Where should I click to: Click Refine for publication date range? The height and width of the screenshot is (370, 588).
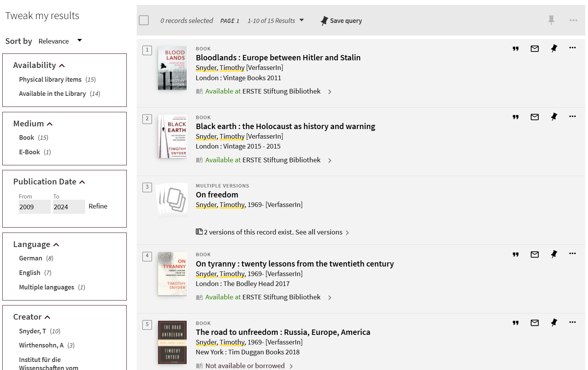[x=98, y=206]
